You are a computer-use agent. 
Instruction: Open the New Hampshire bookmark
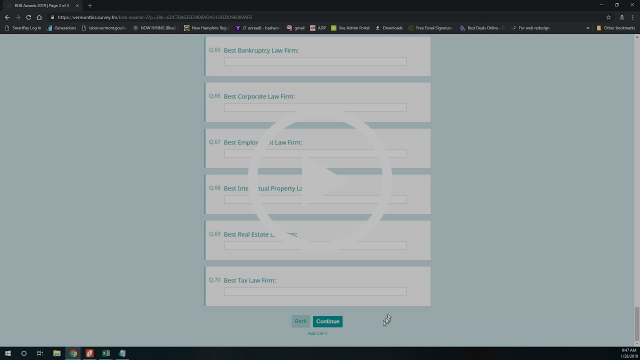click(x=207, y=28)
